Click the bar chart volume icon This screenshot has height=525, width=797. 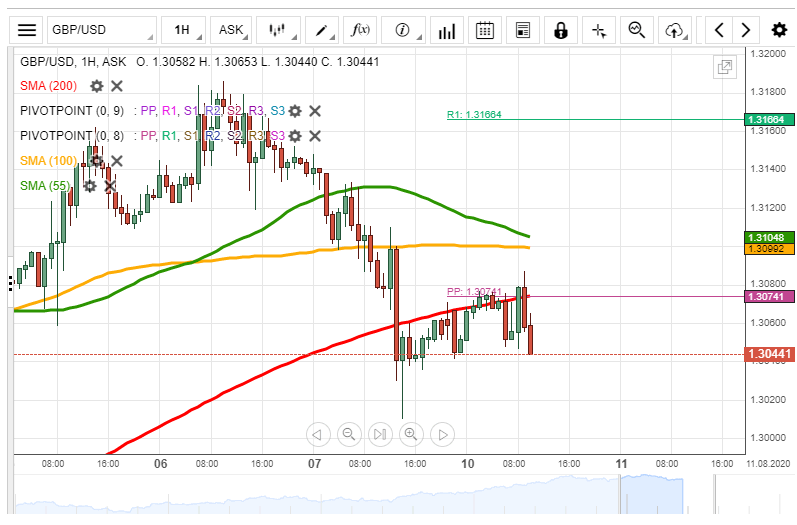coord(447,30)
